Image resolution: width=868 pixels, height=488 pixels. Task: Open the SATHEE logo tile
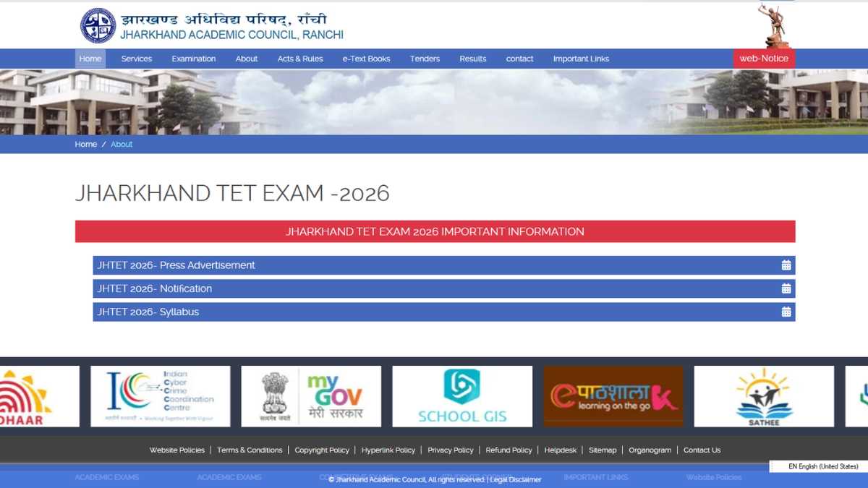(764, 396)
